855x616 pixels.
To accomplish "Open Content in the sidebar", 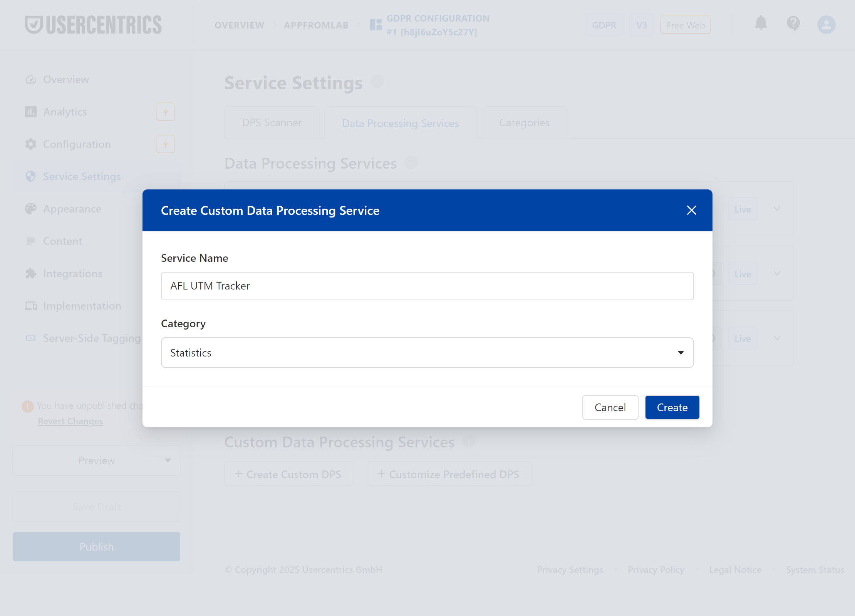I will point(63,241).
